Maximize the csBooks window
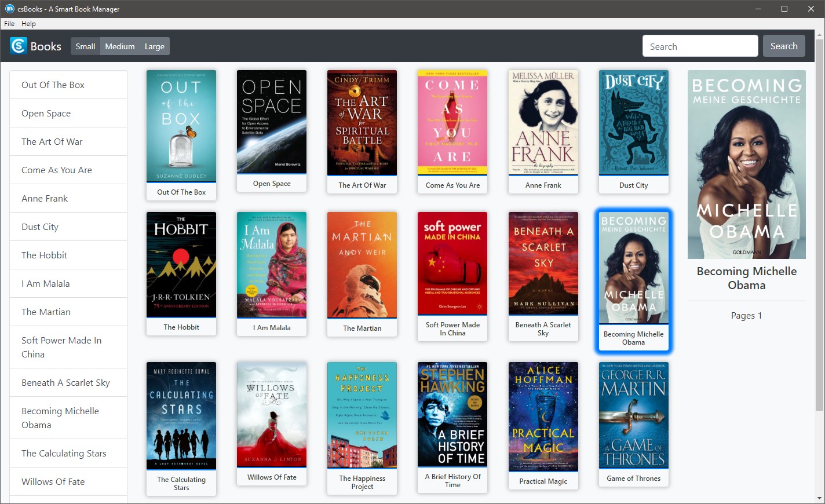The width and height of the screenshot is (825, 504). click(784, 9)
